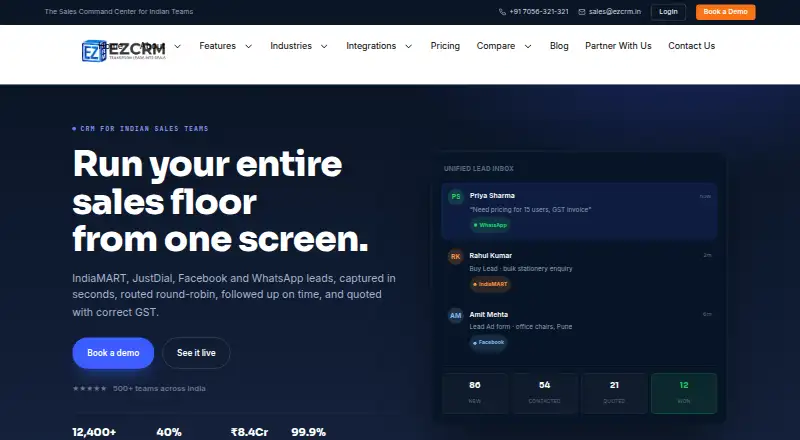
Task: Click the five-star rating icons
Action: [x=90, y=388]
